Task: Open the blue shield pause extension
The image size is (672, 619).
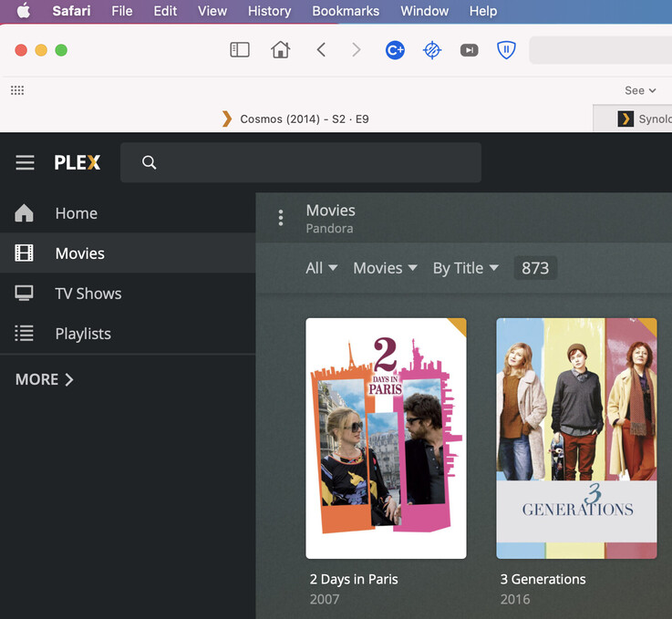Action: 506,50
